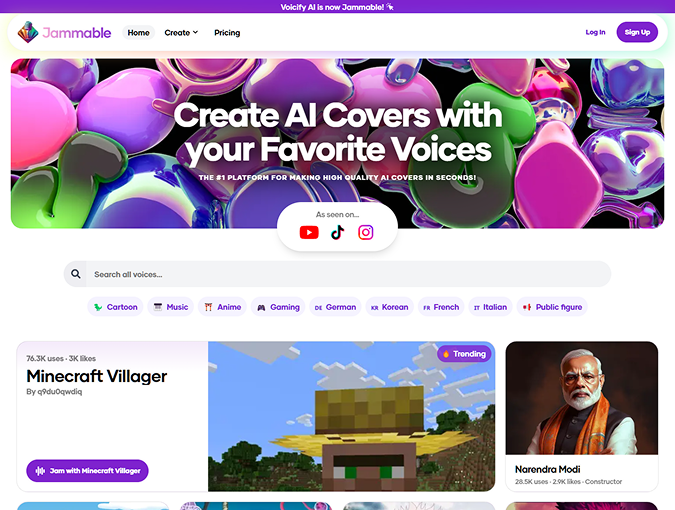
Task: Click the magnifying glass search icon
Action: [x=76, y=274]
